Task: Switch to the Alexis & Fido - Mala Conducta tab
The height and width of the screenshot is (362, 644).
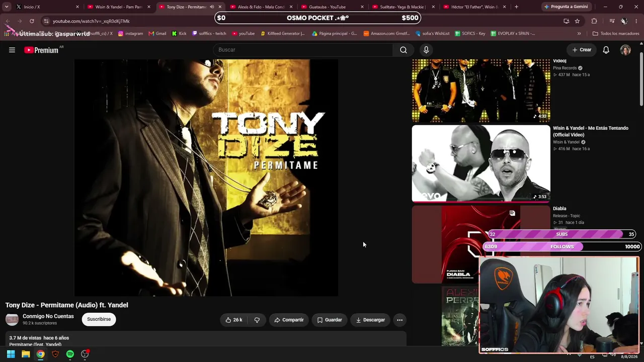Action: click(x=261, y=7)
